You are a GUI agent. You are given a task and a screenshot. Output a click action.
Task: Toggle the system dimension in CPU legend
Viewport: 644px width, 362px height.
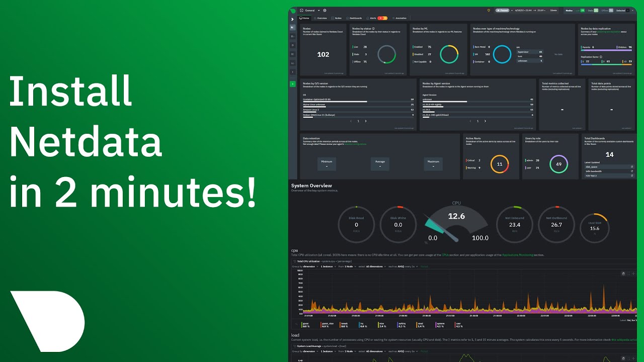[440, 325]
